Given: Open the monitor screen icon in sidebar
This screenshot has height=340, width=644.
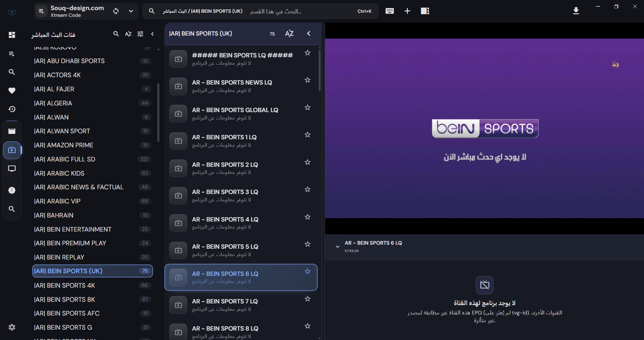Looking at the screenshot, I should click(x=12, y=168).
